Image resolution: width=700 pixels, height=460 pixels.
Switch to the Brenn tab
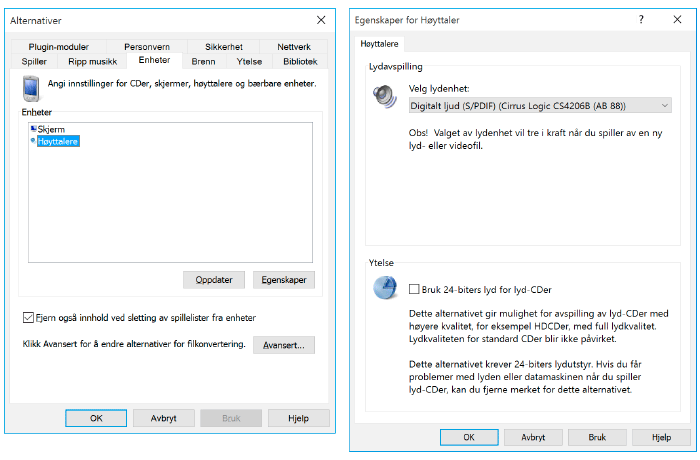203,61
